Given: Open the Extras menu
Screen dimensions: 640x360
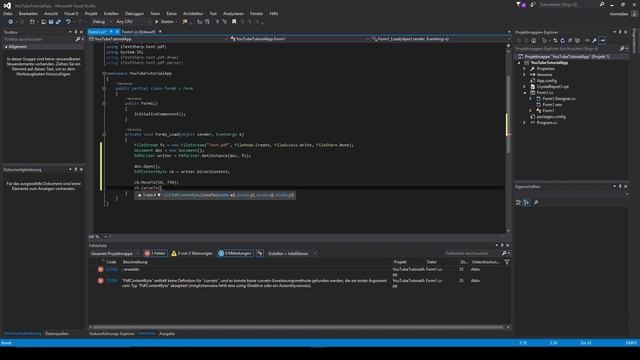Looking at the screenshot, I should (172, 13).
